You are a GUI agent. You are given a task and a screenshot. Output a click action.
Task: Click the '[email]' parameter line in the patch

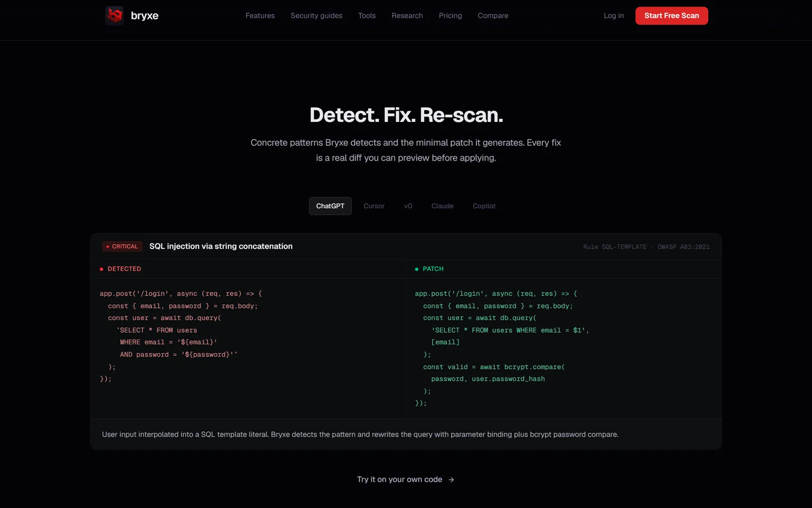(x=445, y=342)
